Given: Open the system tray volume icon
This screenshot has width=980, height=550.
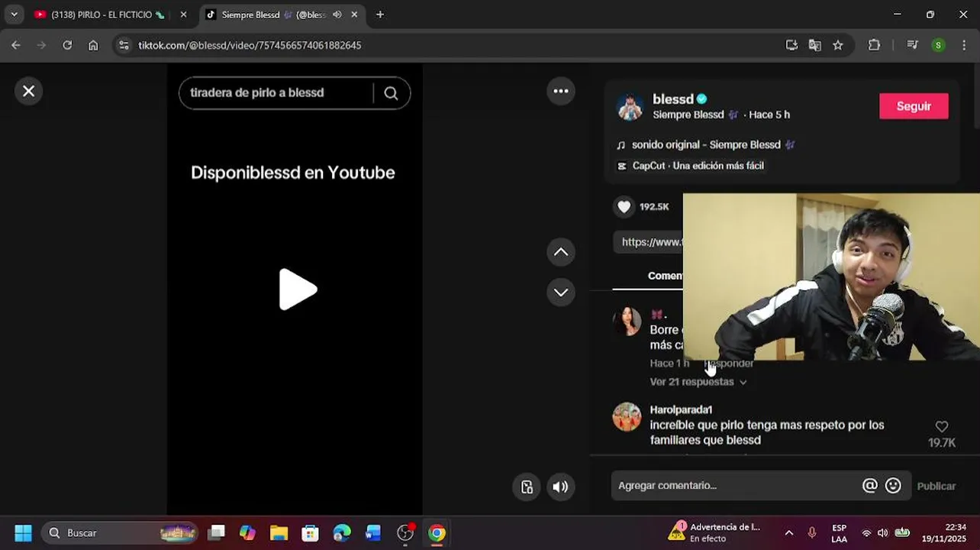Looking at the screenshot, I should coord(883,532).
